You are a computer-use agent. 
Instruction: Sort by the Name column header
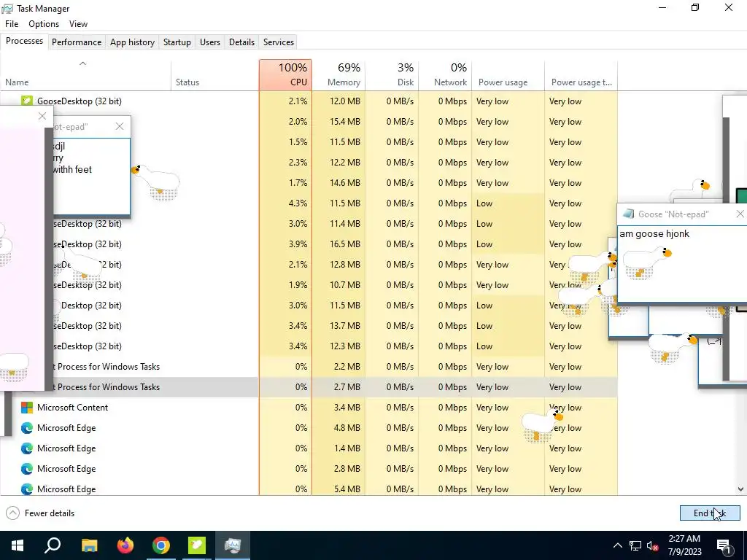click(85, 75)
